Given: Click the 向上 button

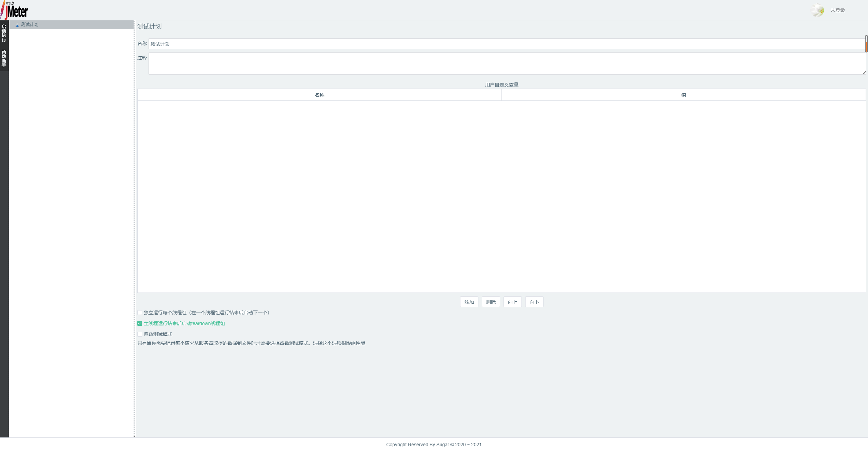Looking at the screenshot, I should click(512, 302).
